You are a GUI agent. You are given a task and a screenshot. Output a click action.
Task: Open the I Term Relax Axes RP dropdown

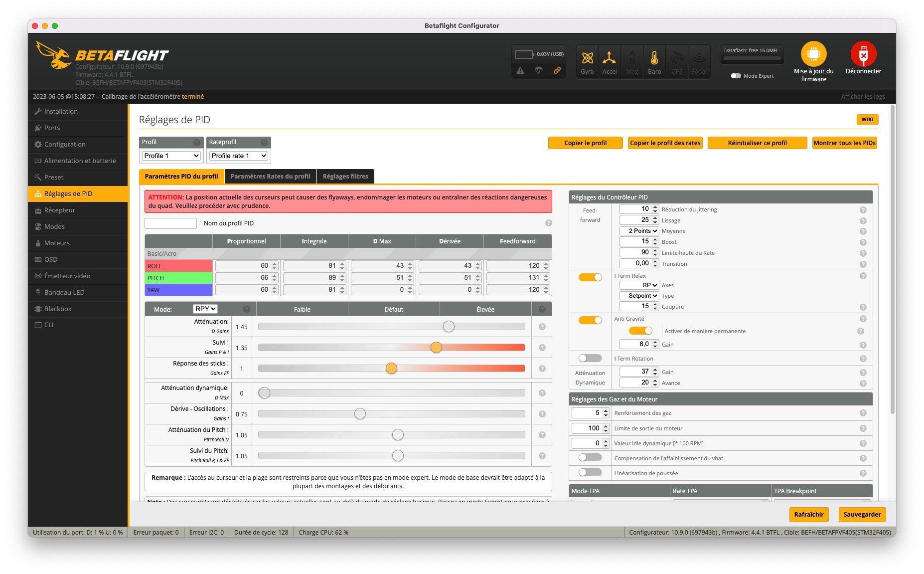click(639, 285)
